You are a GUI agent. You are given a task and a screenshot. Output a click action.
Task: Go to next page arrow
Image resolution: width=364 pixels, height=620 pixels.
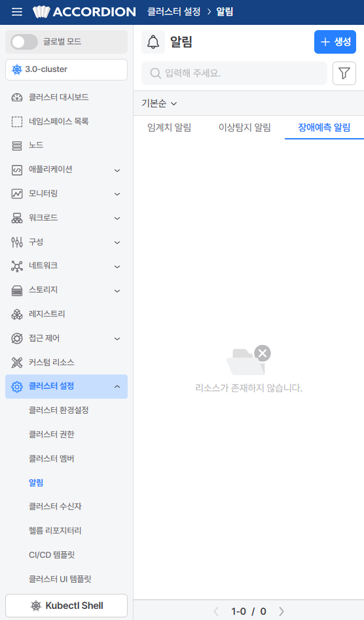[x=282, y=611]
